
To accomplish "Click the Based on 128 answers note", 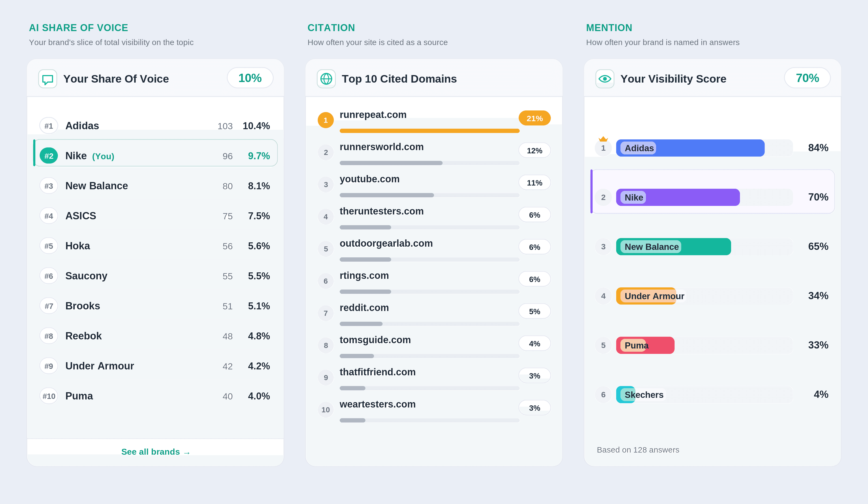I will [638, 450].
